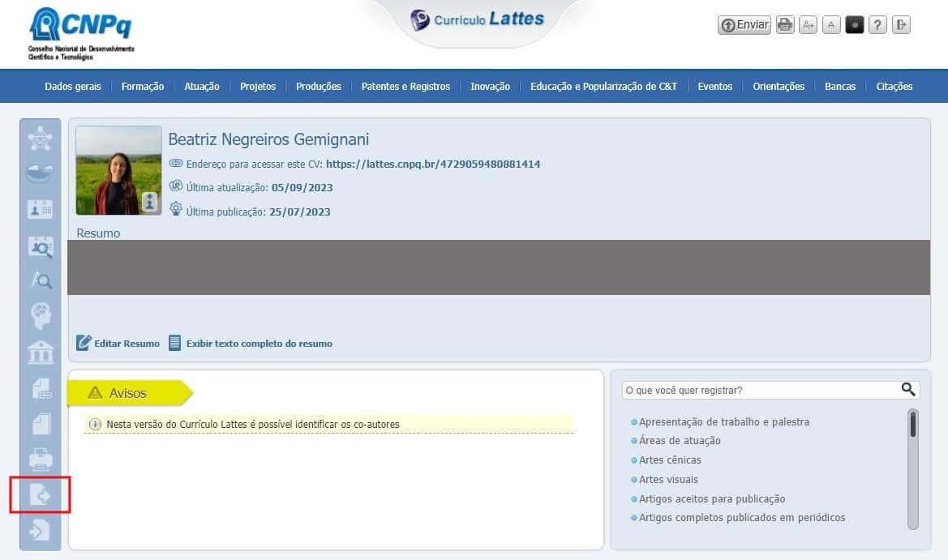Select the Dados gerais menu item
The height and width of the screenshot is (560, 948).
pos(72,86)
